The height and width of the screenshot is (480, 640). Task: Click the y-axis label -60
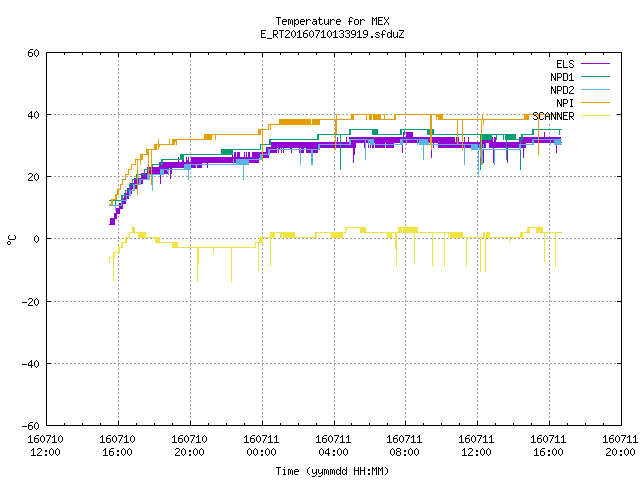pos(31,426)
